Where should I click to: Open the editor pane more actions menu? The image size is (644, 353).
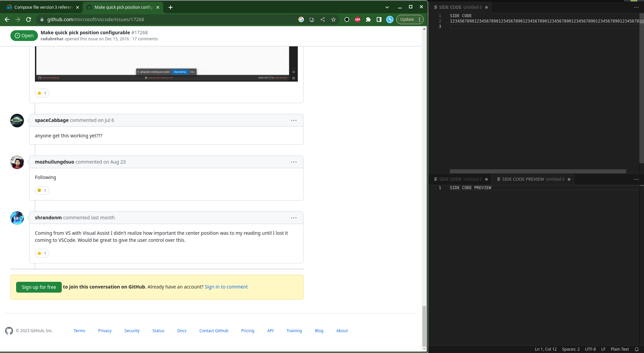(x=636, y=7)
